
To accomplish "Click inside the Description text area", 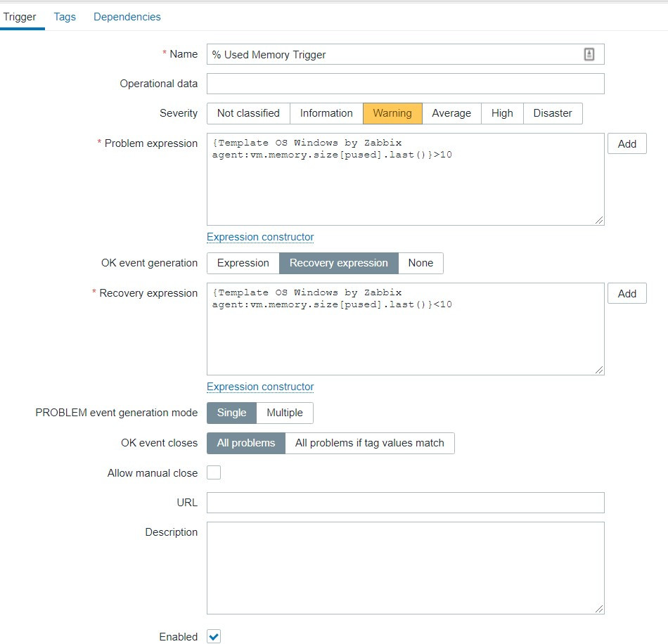I will click(x=405, y=567).
